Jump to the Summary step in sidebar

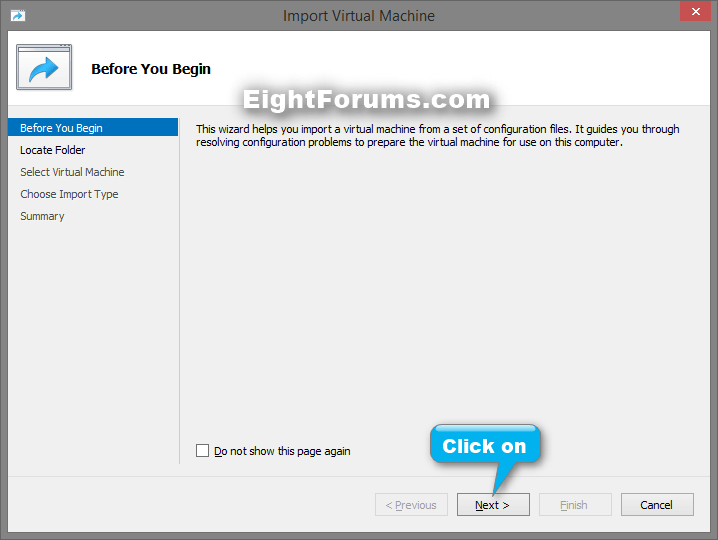click(42, 216)
